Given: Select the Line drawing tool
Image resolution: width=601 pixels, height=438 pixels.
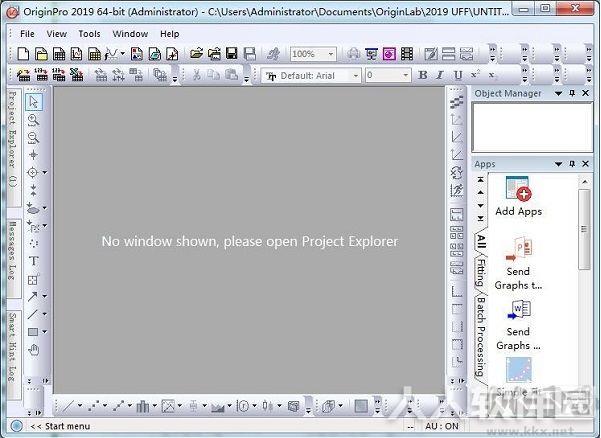Looking at the screenshot, I should tap(33, 314).
